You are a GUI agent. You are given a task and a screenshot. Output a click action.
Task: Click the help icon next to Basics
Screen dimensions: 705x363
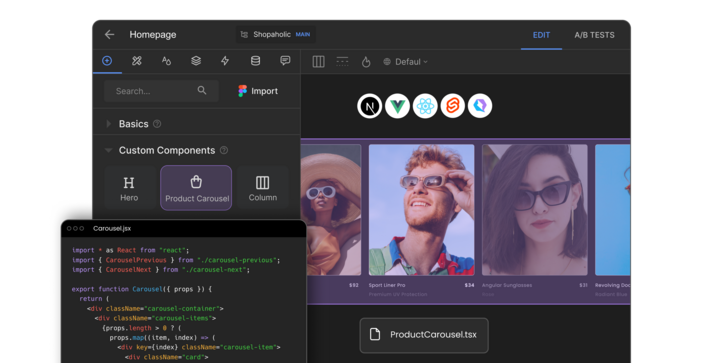point(157,124)
